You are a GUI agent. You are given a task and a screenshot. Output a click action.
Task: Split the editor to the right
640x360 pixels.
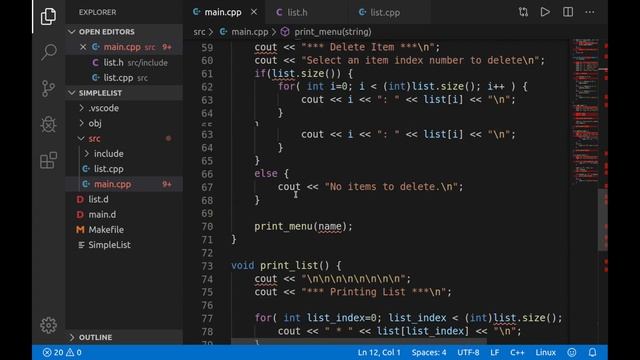[x=568, y=12]
